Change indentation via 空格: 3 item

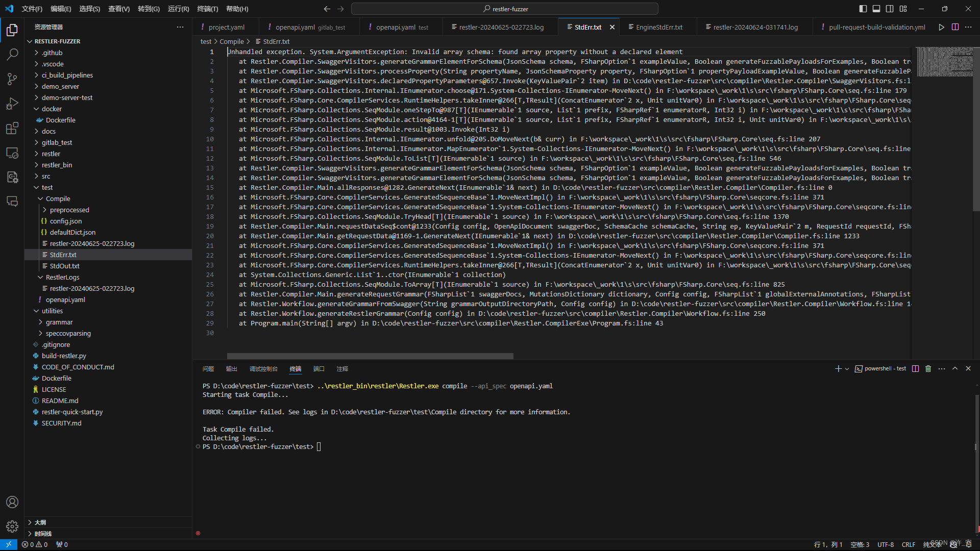(860, 544)
